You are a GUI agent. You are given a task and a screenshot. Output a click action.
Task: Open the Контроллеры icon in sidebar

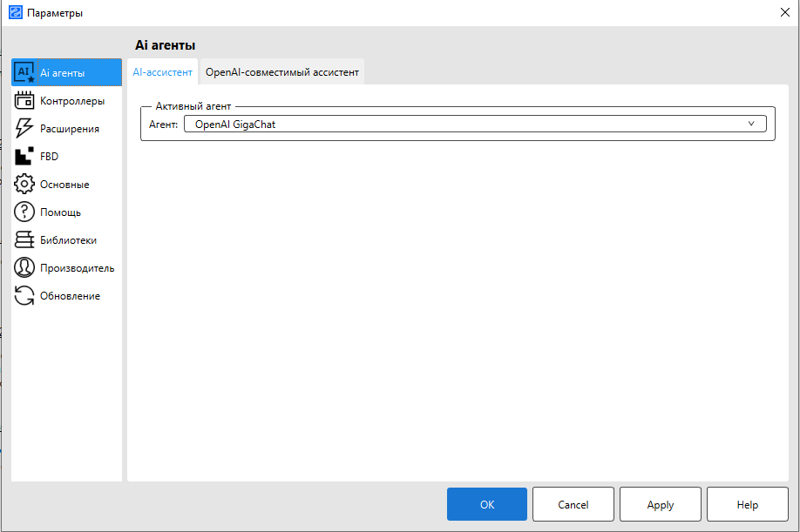24,100
